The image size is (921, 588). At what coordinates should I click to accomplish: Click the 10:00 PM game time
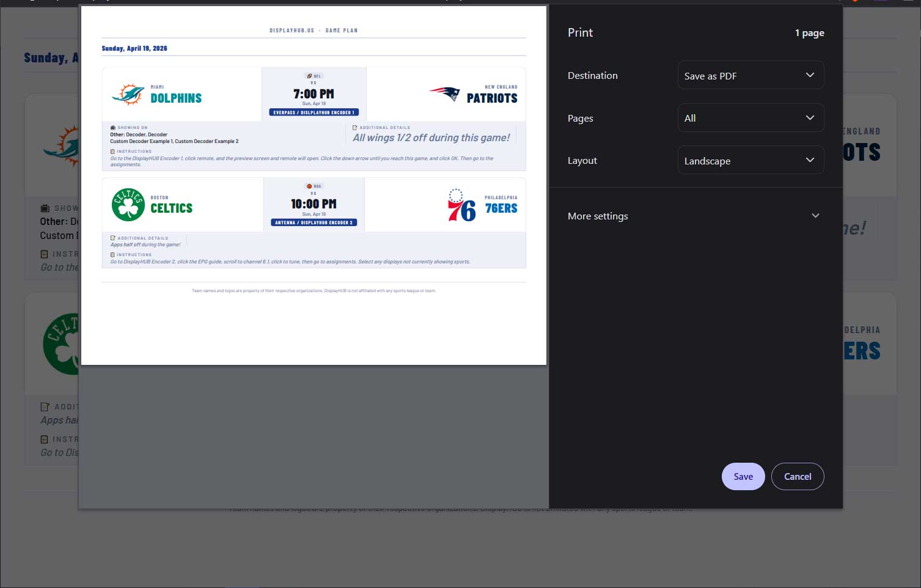(x=314, y=204)
